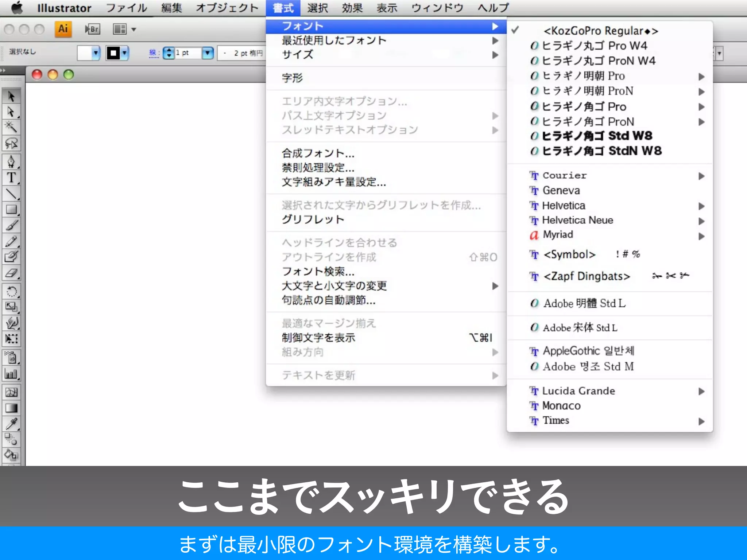Screen dimensions: 747x560
Task: Select the Mesh tool
Action: pos(11,392)
